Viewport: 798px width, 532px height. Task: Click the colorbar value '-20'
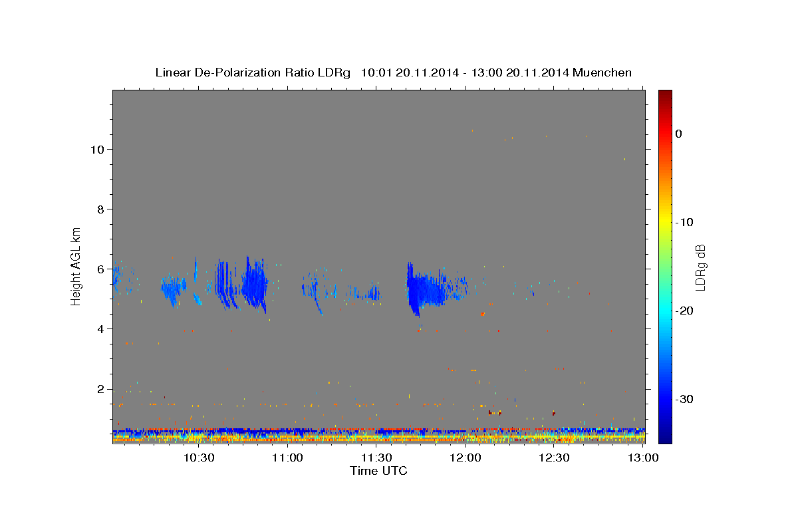click(684, 311)
